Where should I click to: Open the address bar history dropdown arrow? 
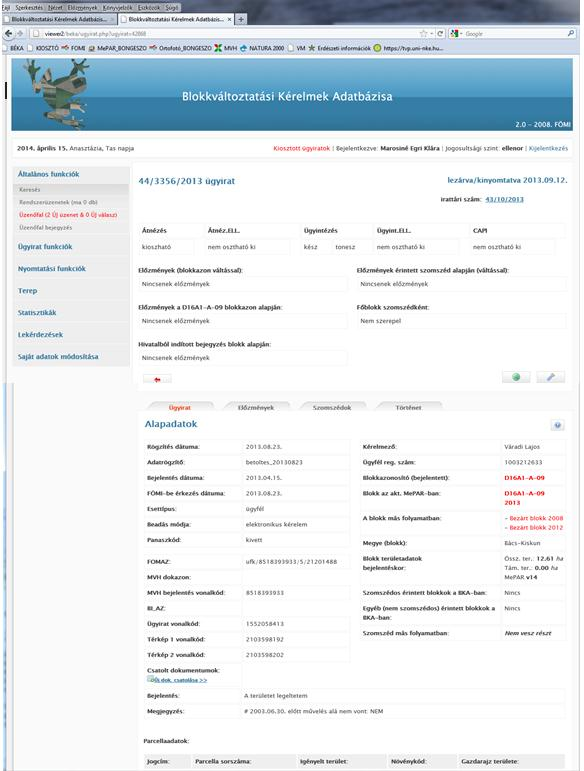[431, 33]
